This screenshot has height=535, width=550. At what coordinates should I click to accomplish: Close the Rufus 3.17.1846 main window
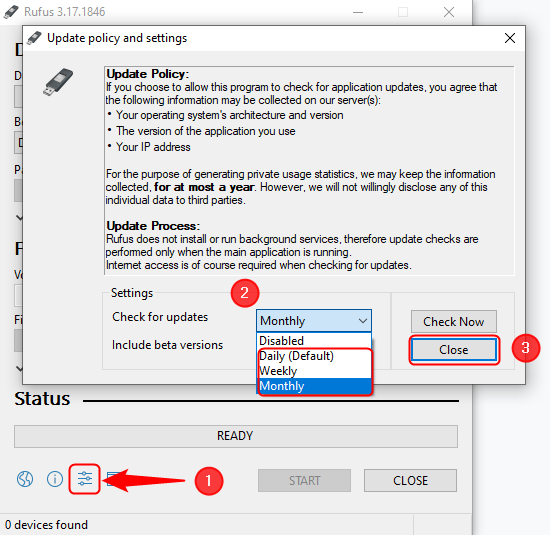[449, 12]
